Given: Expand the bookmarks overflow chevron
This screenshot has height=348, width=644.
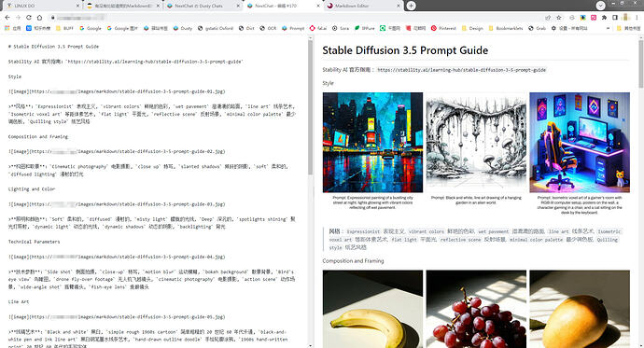Looking at the screenshot, I should (608, 28).
